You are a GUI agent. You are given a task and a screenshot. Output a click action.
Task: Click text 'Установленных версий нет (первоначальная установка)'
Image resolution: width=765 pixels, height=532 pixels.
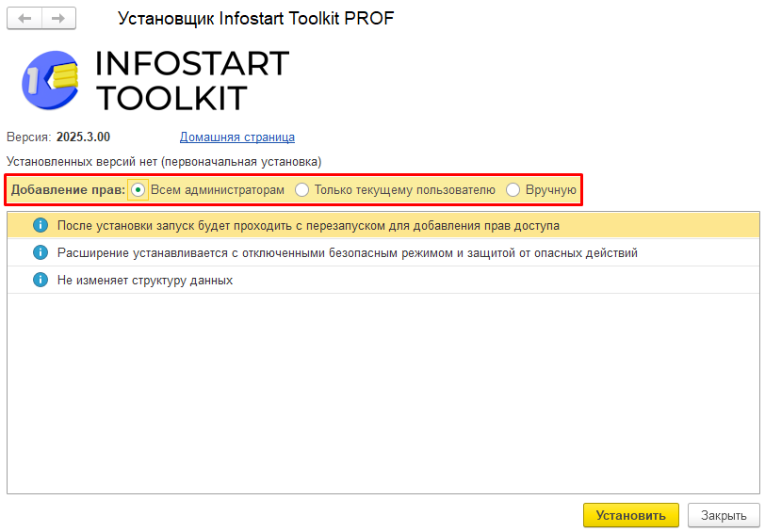(x=164, y=161)
